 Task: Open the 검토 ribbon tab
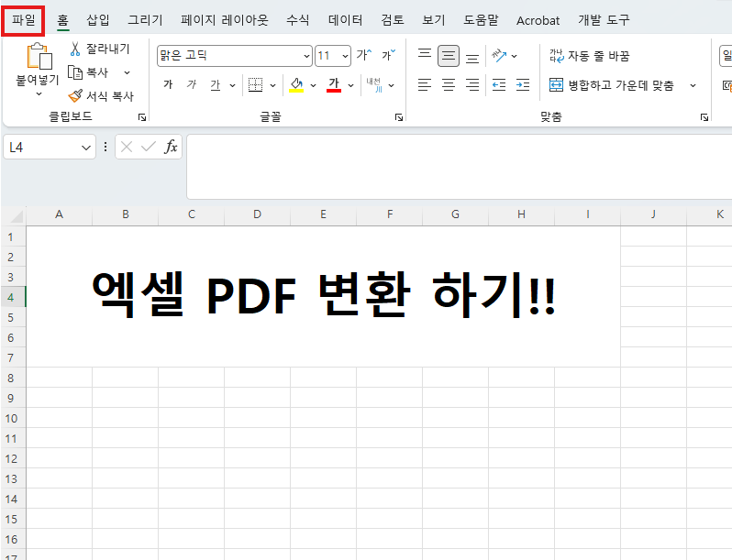tap(393, 20)
